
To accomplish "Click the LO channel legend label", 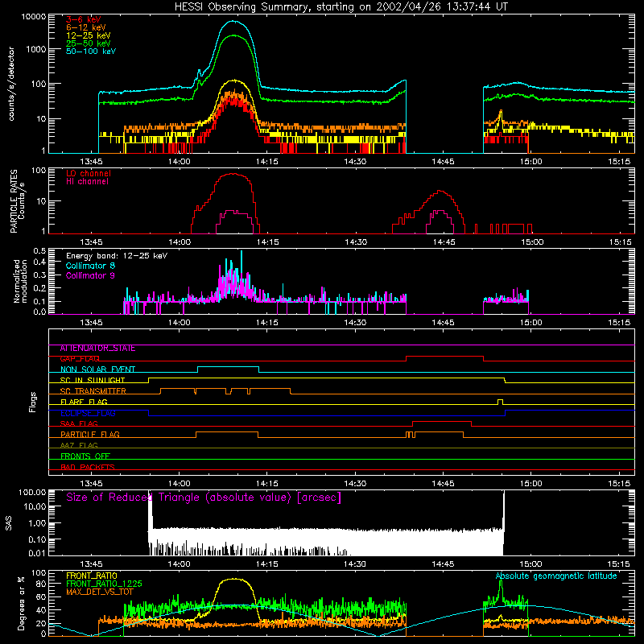I will click(x=89, y=173).
